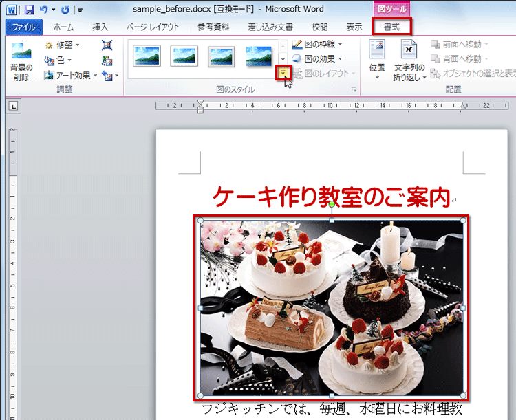Apply the first picture style thumbnail
Viewport: 516px width, 420px height.
pos(147,56)
